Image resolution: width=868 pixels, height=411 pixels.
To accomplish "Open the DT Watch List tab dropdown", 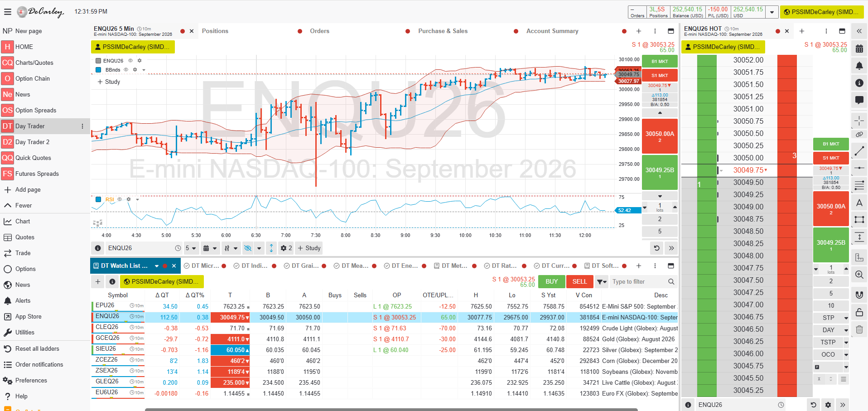I will pos(157,266).
